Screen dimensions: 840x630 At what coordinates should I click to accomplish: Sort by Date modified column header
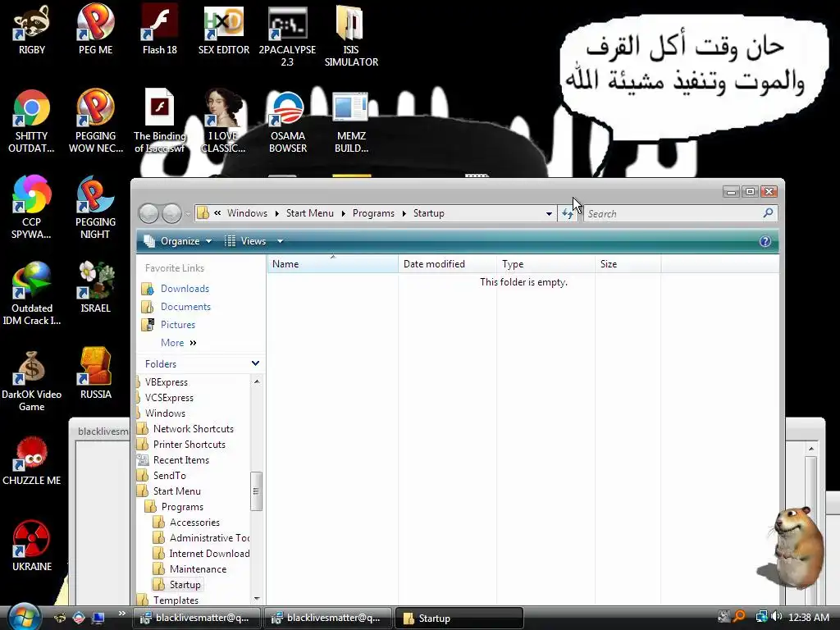(447, 264)
